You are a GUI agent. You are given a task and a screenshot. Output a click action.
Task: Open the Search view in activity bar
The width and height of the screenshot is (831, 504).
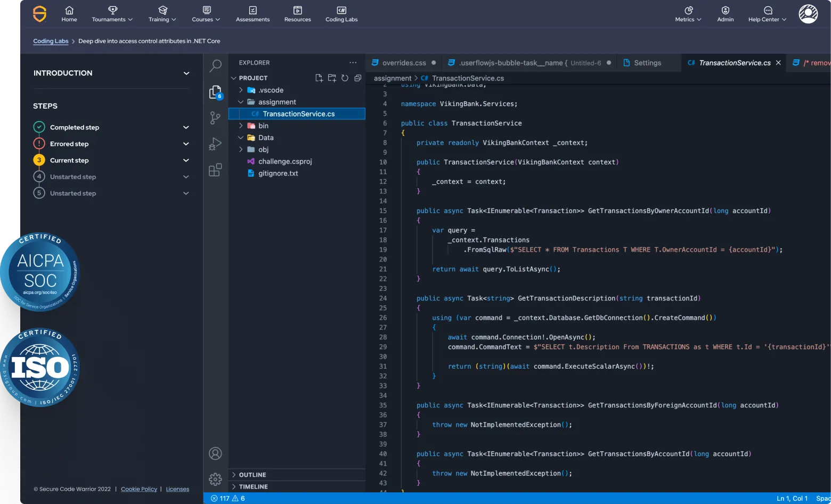pyautogui.click(x=215, y=66)
